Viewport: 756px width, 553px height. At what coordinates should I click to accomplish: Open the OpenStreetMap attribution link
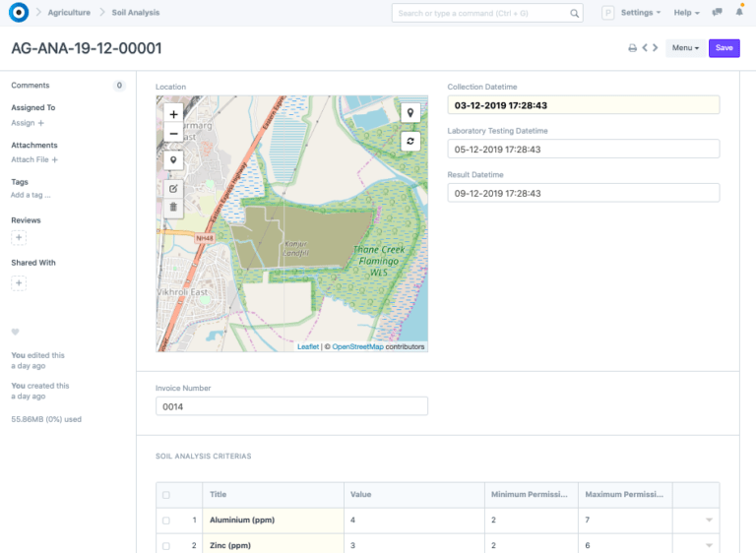357,347
